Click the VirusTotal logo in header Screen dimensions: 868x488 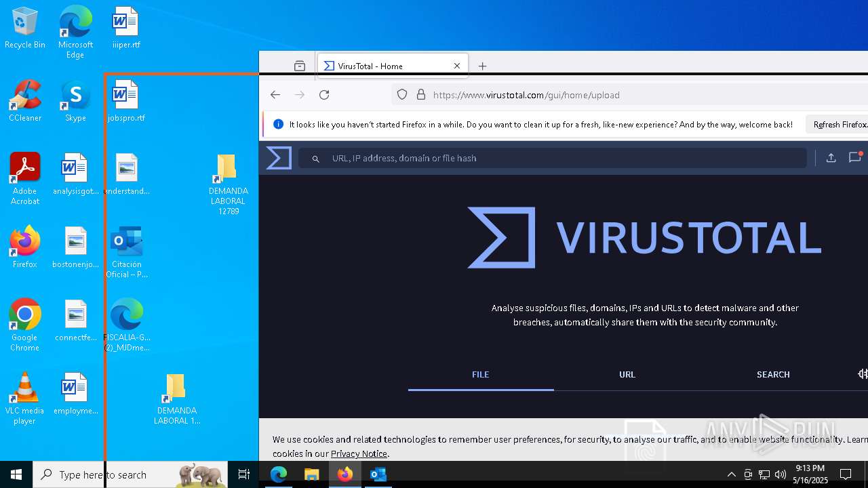279,158
